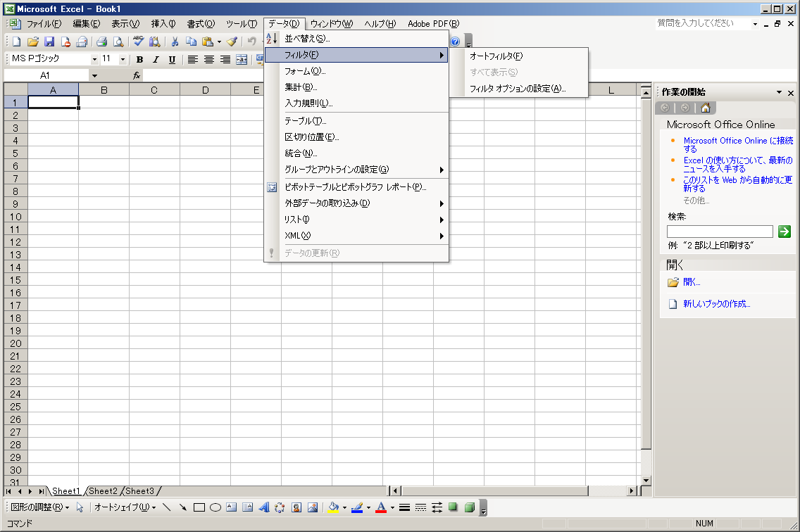The height and width of the screenshot is (532, 800).
Task: Click the Save floppy disk icon
Action: (49, 42)
